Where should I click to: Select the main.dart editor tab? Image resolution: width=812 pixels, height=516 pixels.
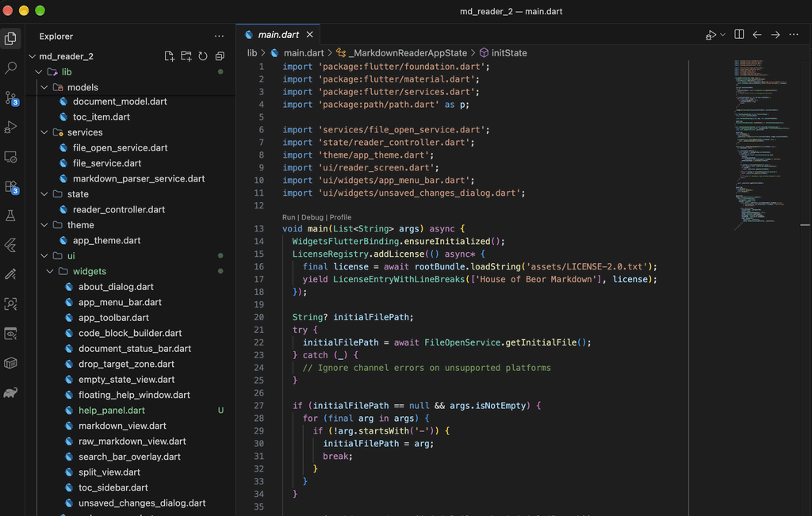tap(278, 35)
